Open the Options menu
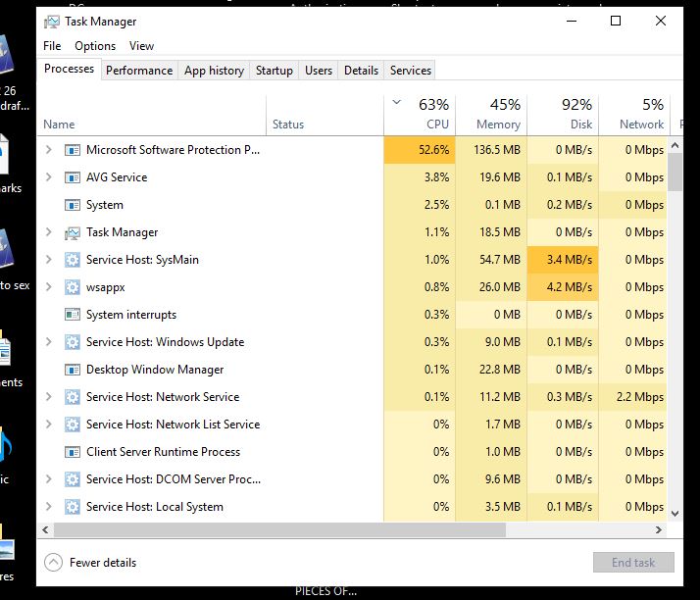 [x=95, y=46]
